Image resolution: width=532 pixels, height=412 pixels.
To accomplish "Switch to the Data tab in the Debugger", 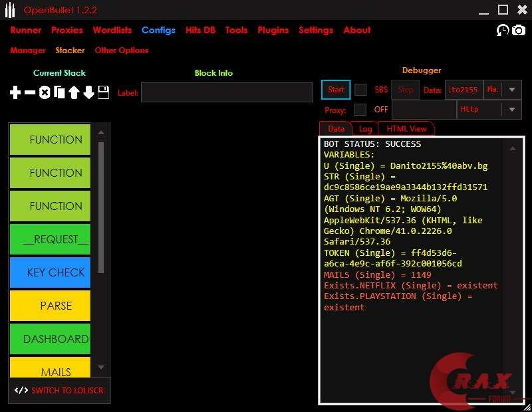I will (x=336, y=128).
